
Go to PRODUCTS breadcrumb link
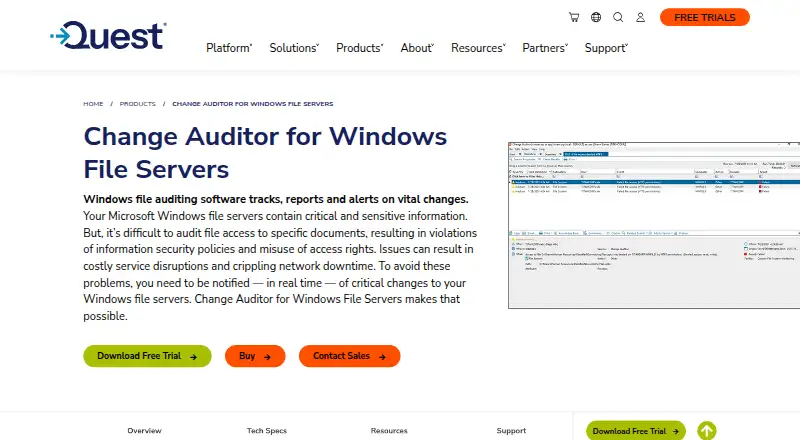pos(138,104)
